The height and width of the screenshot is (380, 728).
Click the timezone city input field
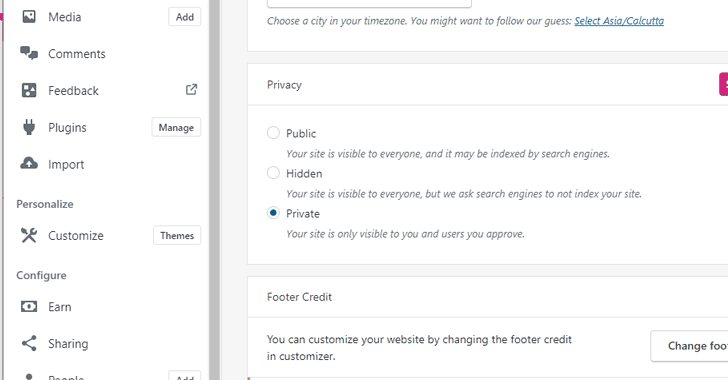[x=369, y=4]
